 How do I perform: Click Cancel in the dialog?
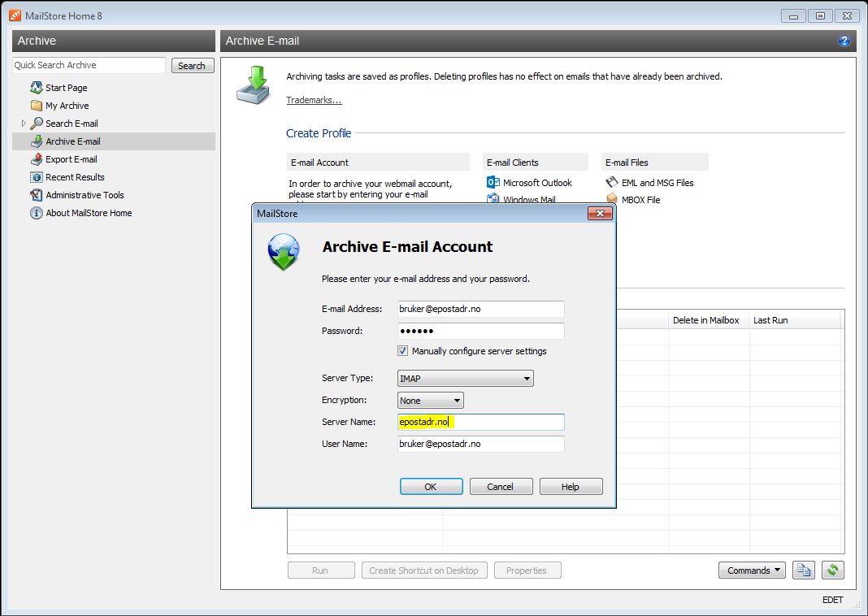tap(501, 487)
